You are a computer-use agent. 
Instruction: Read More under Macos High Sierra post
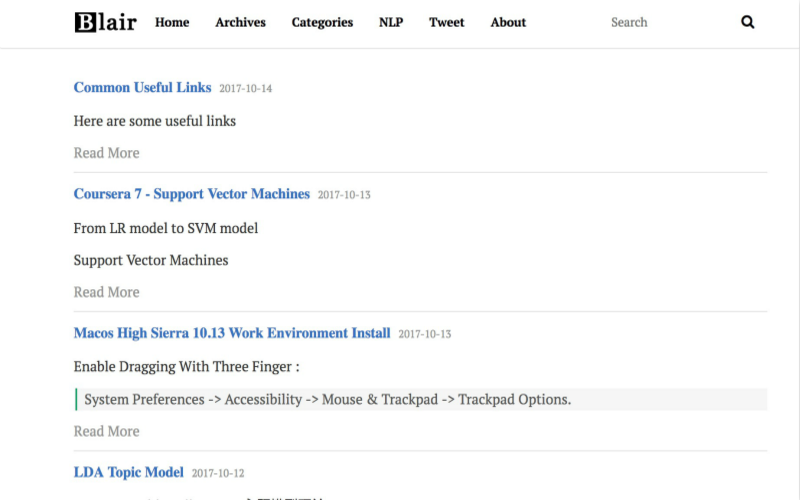tap(106, 431)
